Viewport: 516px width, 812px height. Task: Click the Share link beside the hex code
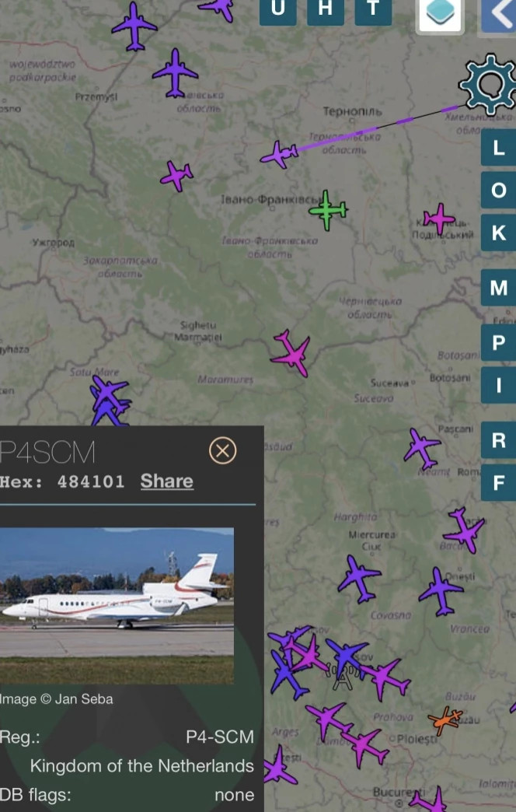166,481
